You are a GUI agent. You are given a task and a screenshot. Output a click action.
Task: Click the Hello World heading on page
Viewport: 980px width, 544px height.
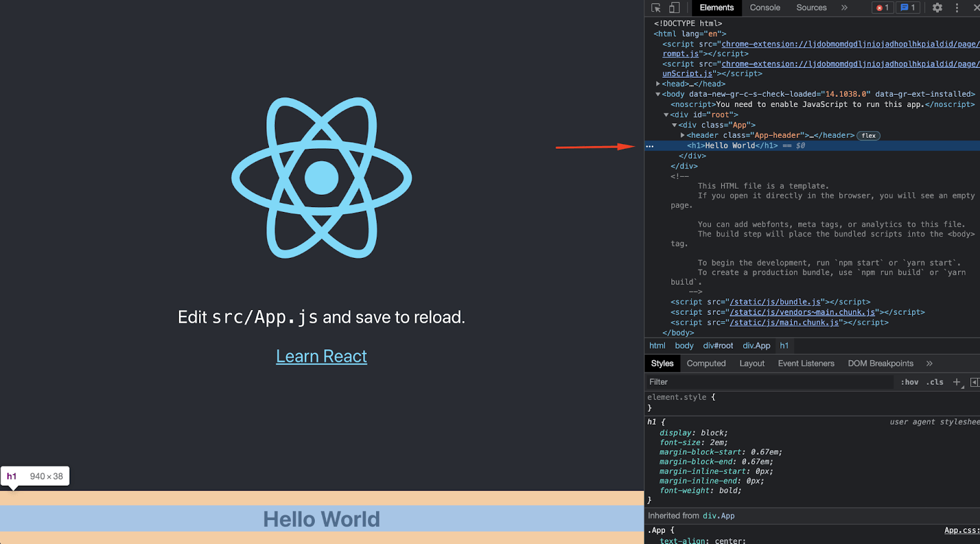tap(322, 519)
